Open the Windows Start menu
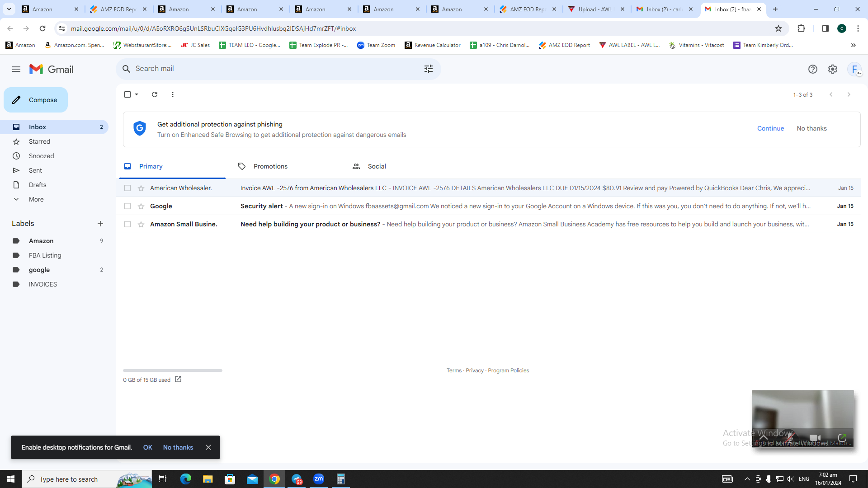 (x=11, y=479)
